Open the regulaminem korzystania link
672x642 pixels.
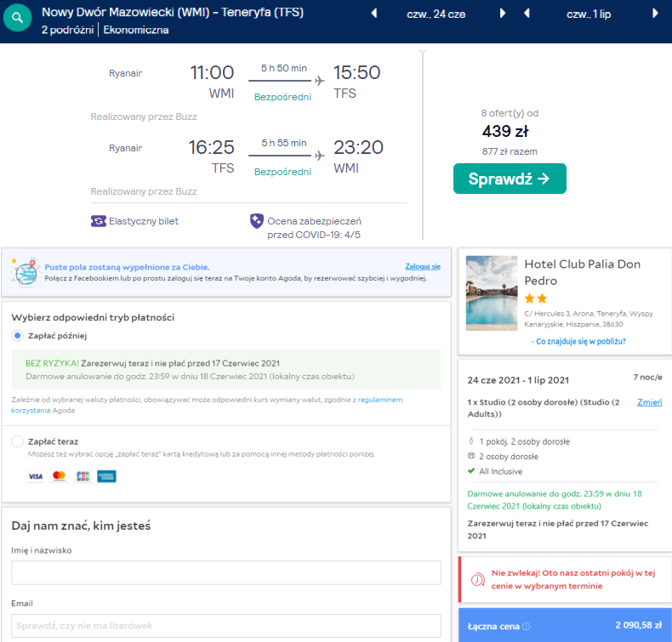point(379,400)
